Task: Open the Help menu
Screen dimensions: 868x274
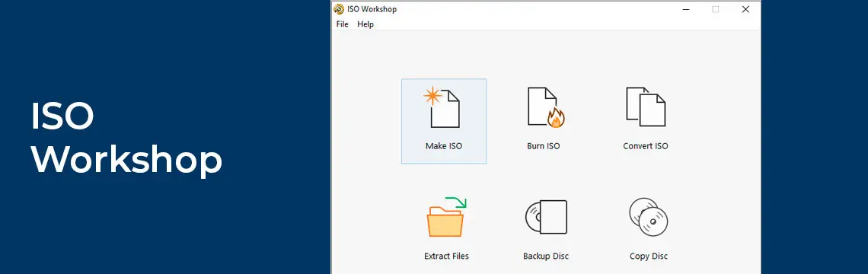Action: (365, 24)
